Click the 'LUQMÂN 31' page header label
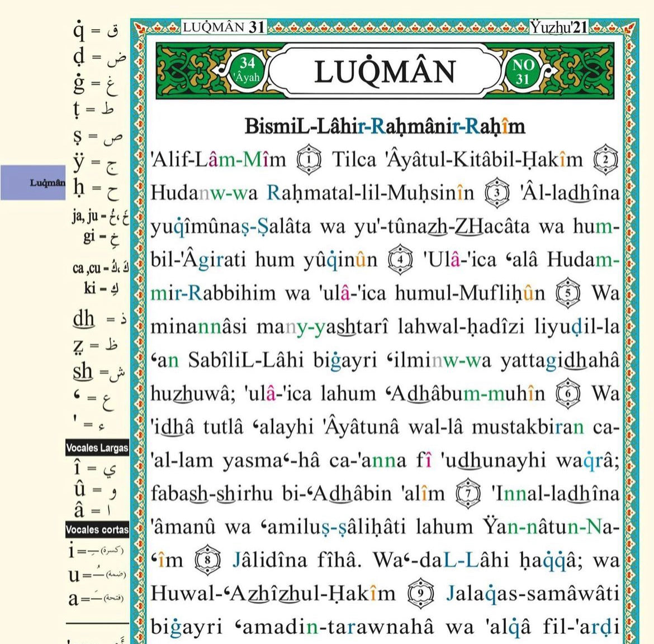This screenshot has width=654, height=644. click(224, 27)
